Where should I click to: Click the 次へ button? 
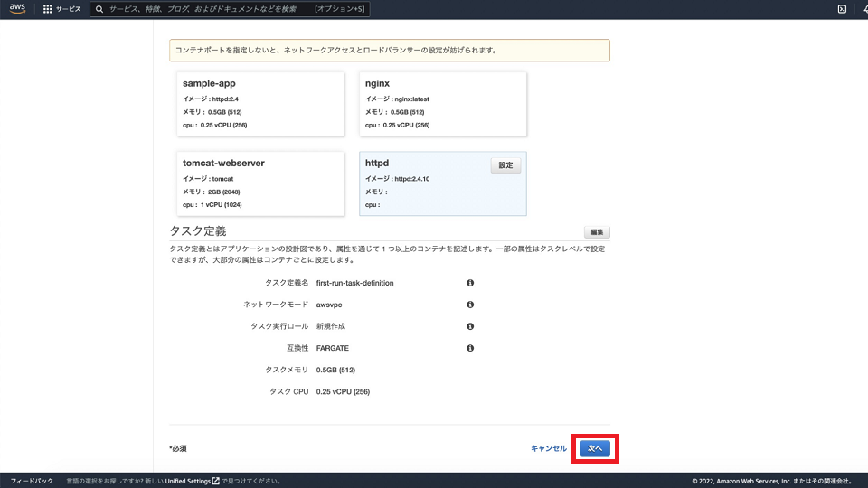pos(595,448)
